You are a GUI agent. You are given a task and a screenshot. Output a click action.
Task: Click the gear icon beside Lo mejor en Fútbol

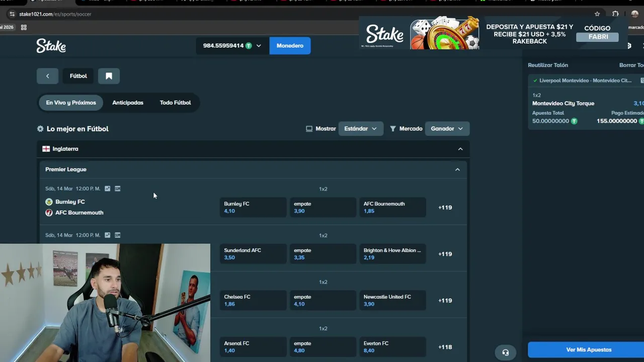coord(40,129)
